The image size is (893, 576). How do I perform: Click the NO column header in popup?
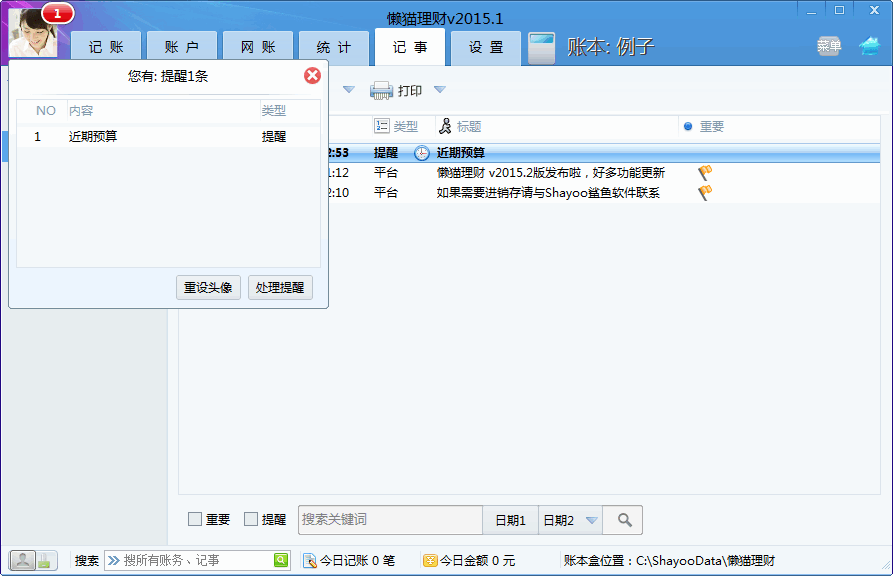click(x=46, y=111)
